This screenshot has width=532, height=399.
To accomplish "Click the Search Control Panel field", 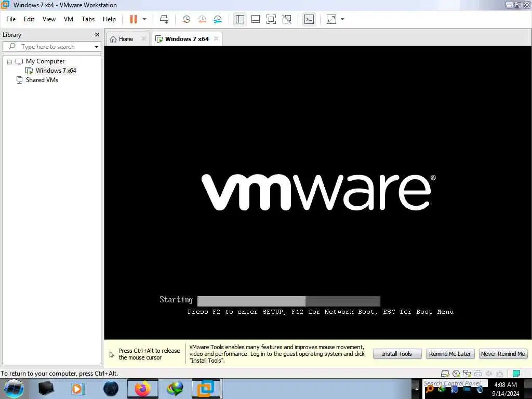I will coord(454,383).
